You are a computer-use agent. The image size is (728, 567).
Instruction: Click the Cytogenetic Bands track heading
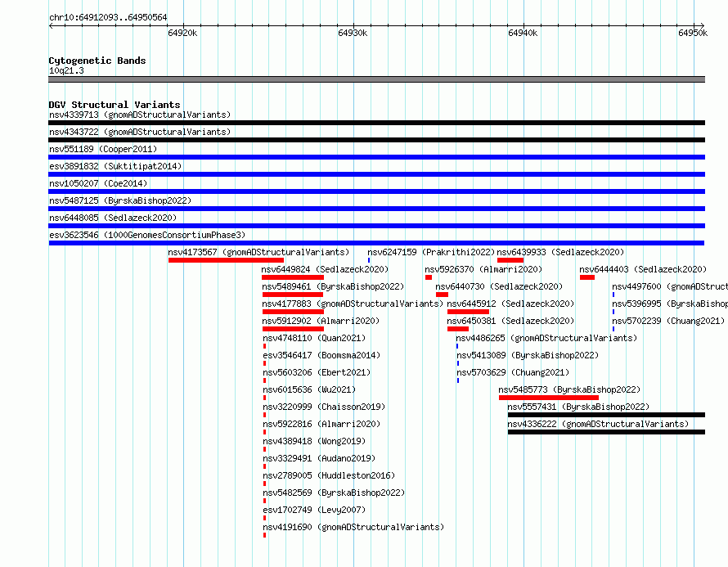pyautogui.click(x=97, y=61)
